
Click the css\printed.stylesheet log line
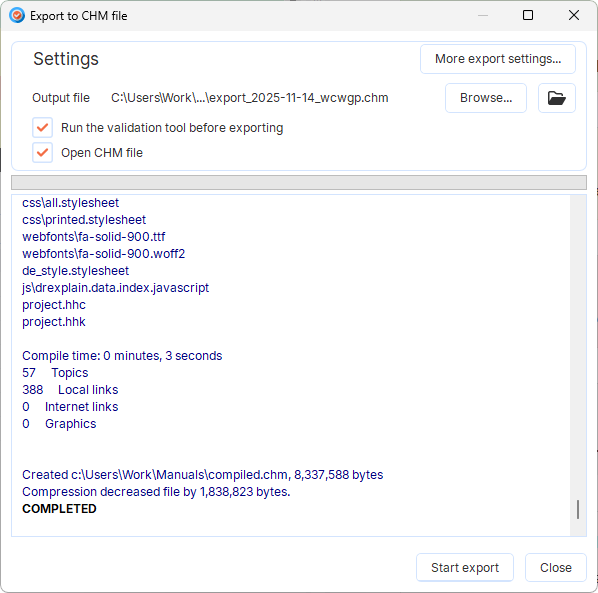(x=84, y=220)
